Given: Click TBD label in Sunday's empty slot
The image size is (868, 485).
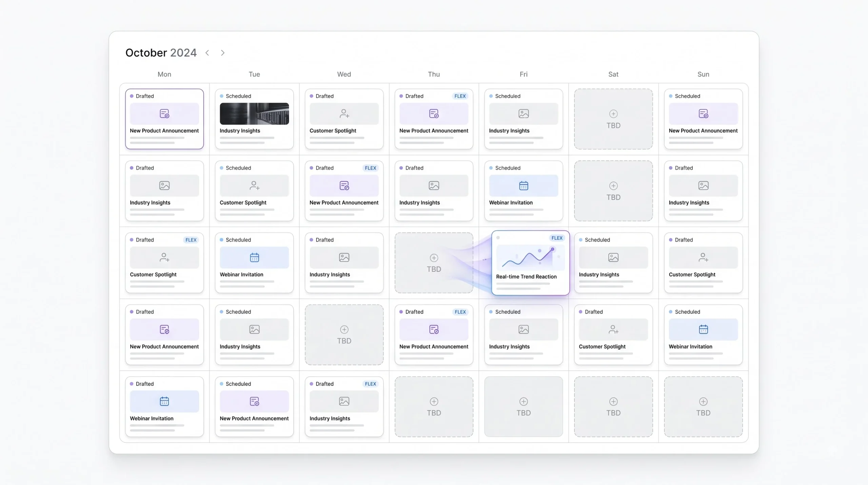Looking at the screenshot, I should [x=703, y=413].
